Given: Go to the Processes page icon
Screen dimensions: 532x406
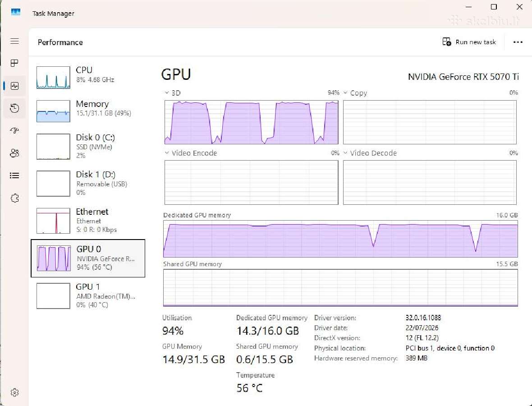Looking at the screenshot, I should [14, 63].
